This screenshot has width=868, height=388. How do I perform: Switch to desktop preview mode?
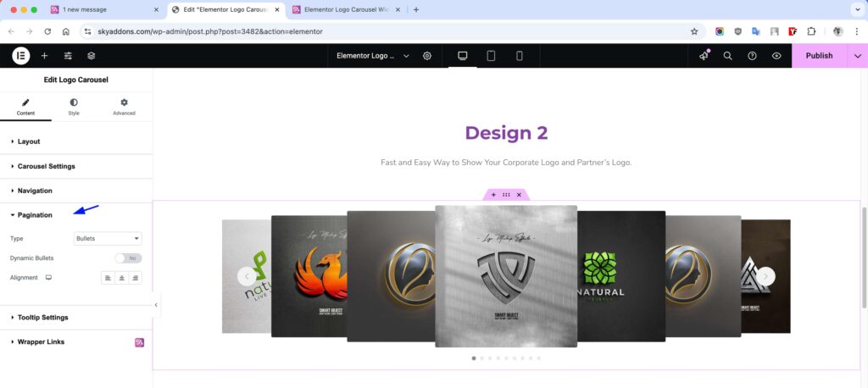pos(463,56)
